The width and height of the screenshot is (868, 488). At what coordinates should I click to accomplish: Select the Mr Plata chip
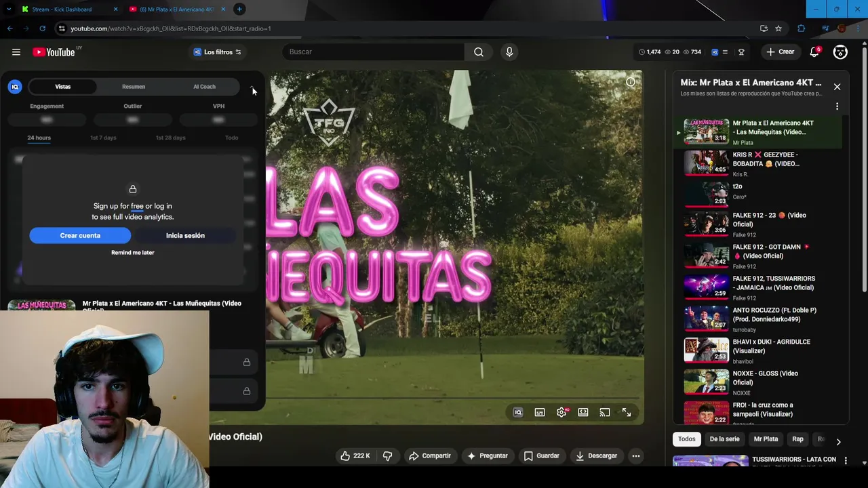[766, 439]
